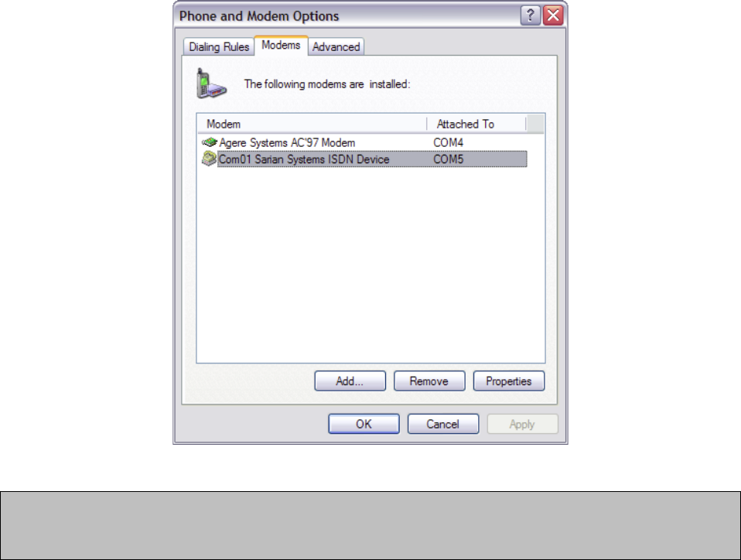Sort by the Attached To column header
Viewport: 741px width, 560px height.
(x=476, y=125)
